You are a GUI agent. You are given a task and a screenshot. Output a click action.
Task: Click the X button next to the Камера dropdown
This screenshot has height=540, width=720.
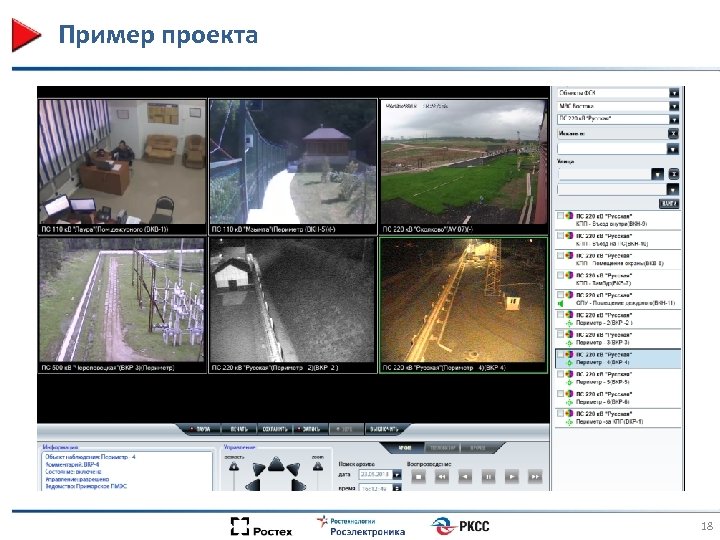(x=674, y=174)
